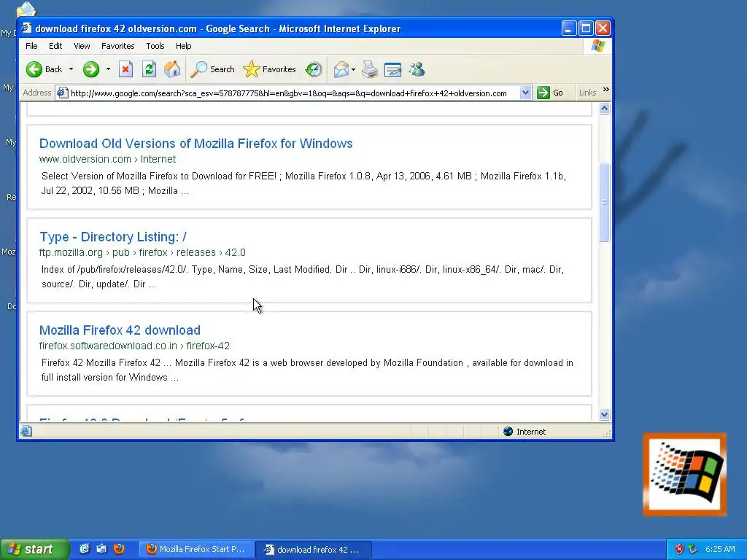Click firefox.softwaredownload.co.in breadcrumb text
The height and width of the screenshot is (560, 747).
[134, 346]
